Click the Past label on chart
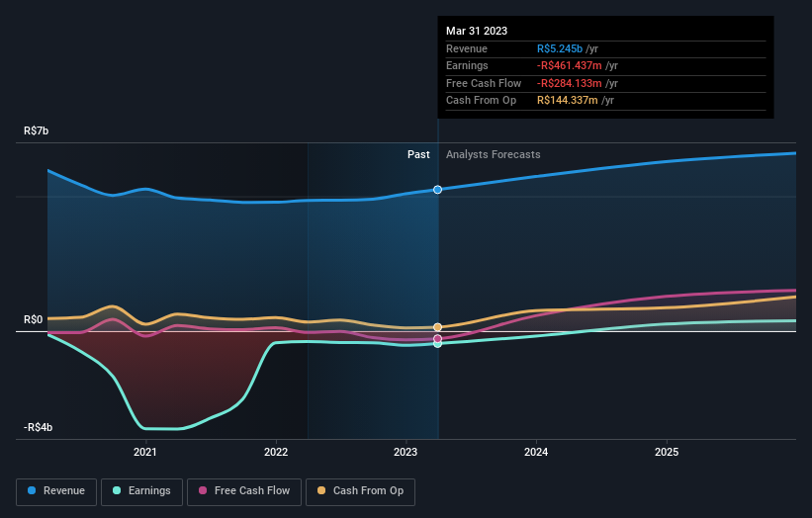The height and width of the screenshot is (518, 812). (418, 155)
